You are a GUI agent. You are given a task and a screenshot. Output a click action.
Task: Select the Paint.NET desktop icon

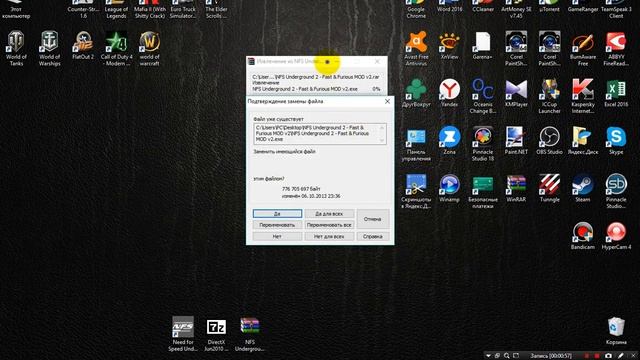[x=516, y=141]
